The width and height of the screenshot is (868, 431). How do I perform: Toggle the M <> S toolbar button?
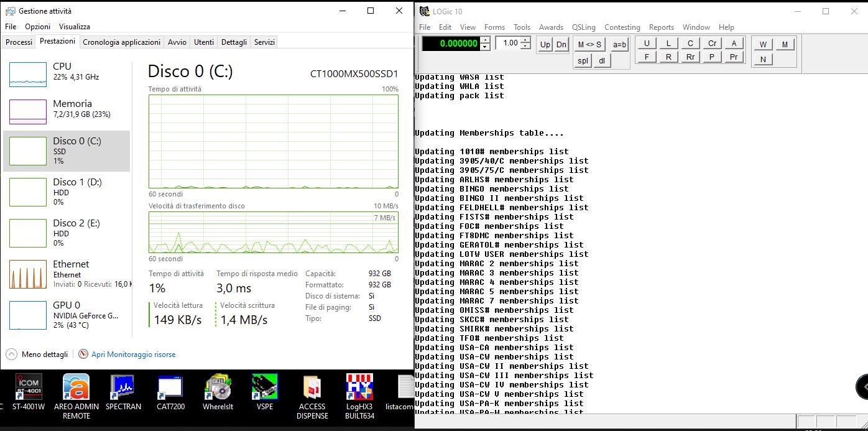(x=589, y=44)
